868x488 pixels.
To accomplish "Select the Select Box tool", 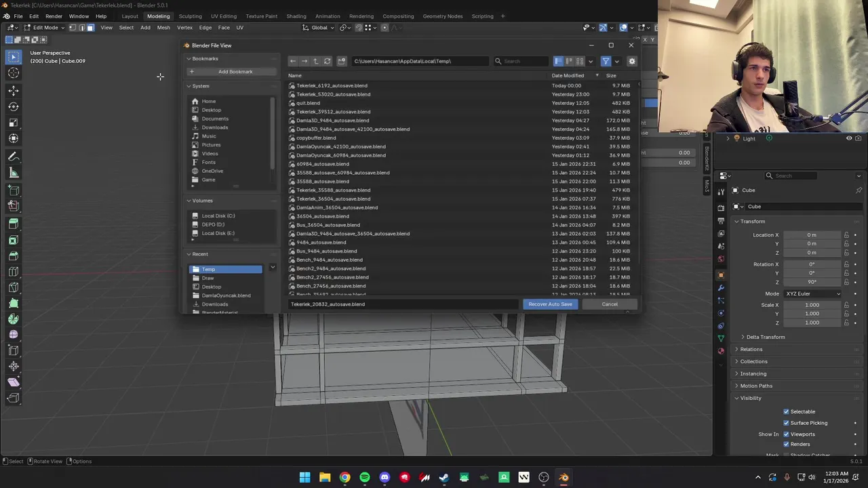I will tap(14, 57).
